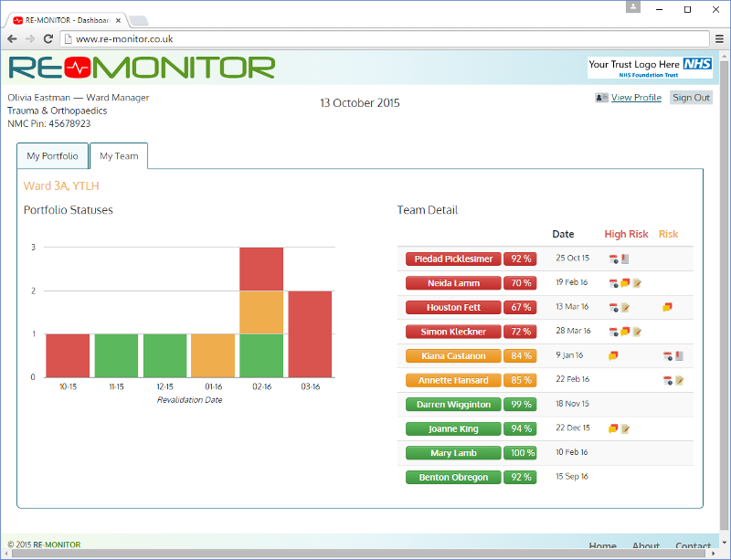Click chat bubbles Risk icon for Houston Fett
Image resolution: width=731 pixels, height=560 pixels.
(x=668, y=307)
